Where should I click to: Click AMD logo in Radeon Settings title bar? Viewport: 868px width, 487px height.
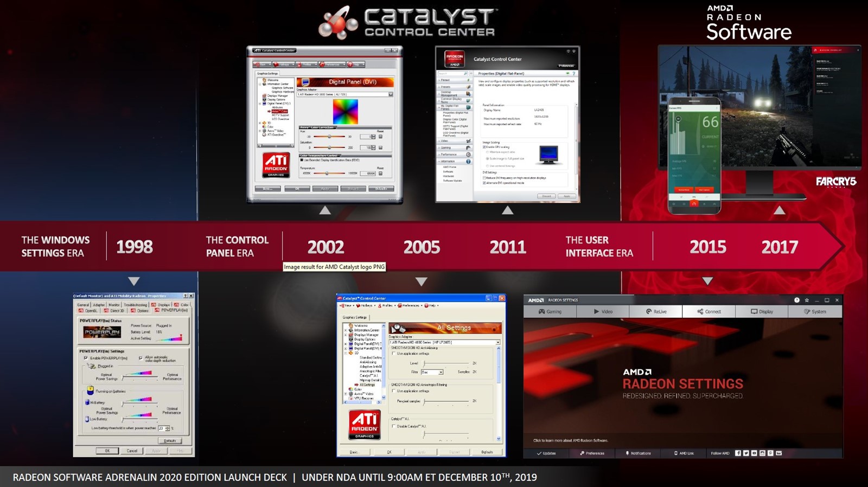point(536,300)
